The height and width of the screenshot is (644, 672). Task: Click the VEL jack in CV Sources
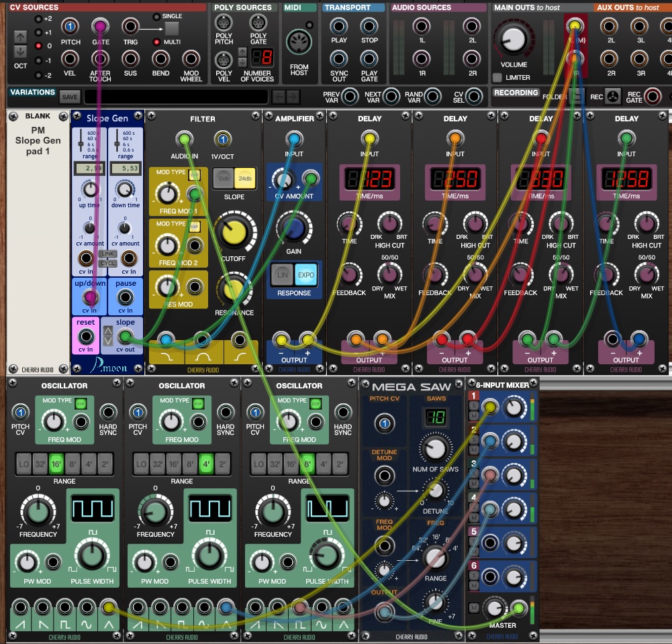[69, 58]
